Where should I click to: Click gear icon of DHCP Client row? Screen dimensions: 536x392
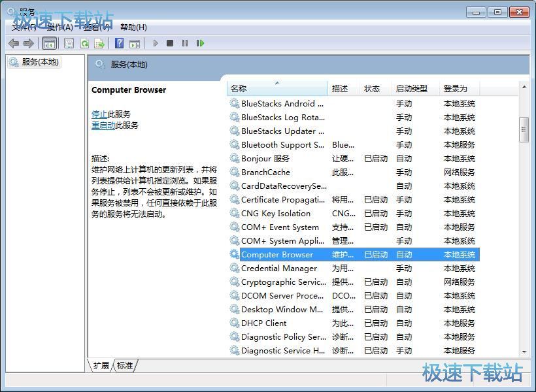pyautogui.click(x=235, y=323)
